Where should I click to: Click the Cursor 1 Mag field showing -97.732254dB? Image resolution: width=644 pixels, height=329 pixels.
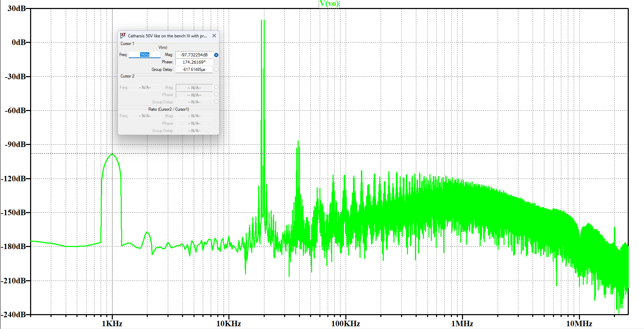coord(194,55)
